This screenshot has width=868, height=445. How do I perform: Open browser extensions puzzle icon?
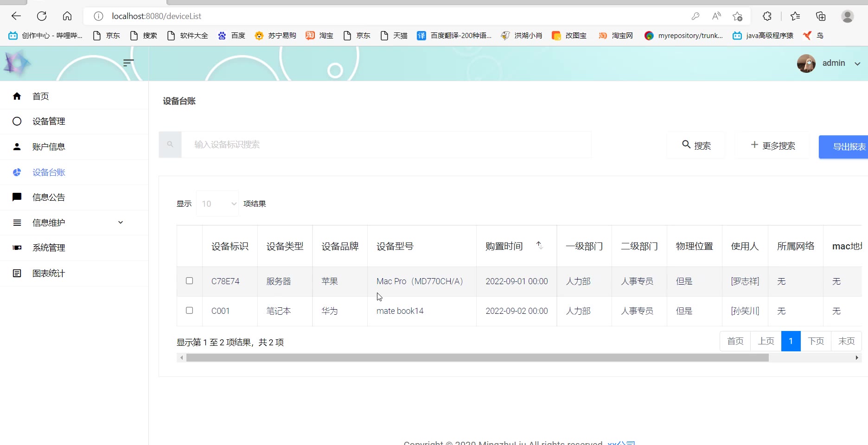coord(767,16)
